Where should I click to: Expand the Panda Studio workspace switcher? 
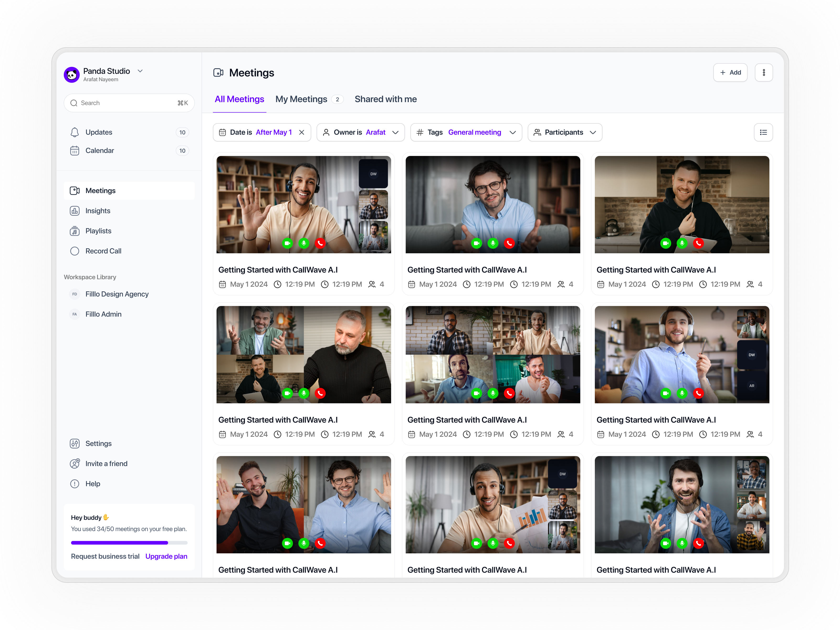click(140, 71)
